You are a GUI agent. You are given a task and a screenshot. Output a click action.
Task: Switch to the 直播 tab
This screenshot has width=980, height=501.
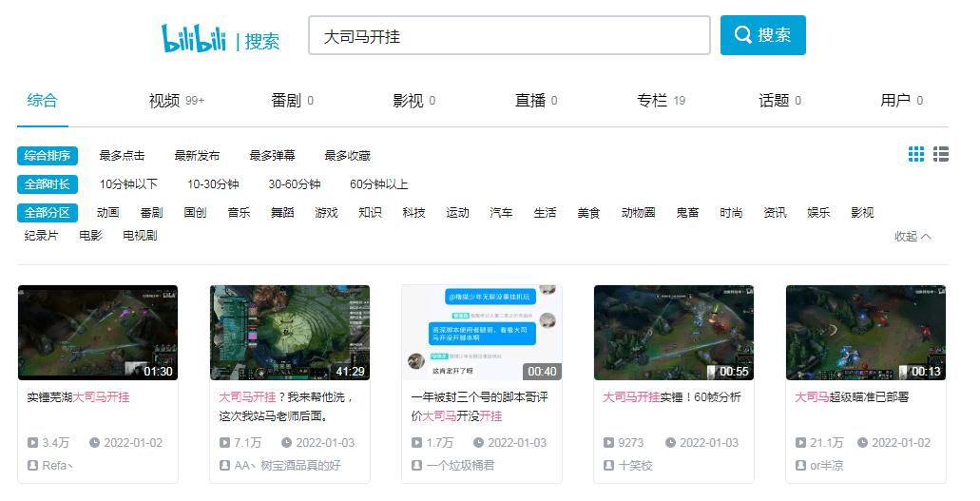(x=535, y=101)
